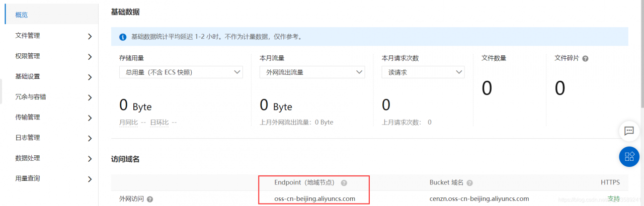Select the cenzn.oss-cn-beijing.aliyuncs.com bucket domain

(479, 198)
